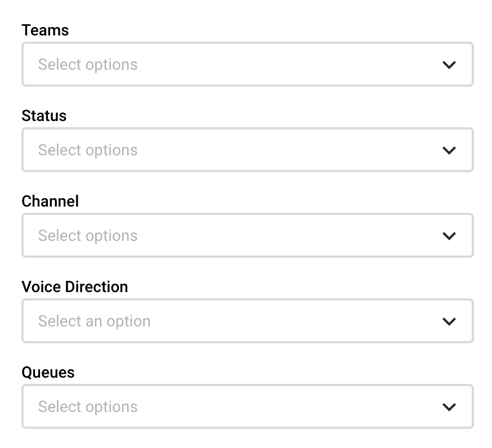
Task: Click the disclosure arrow in the Queues field
Action: [x=449, y=406]
